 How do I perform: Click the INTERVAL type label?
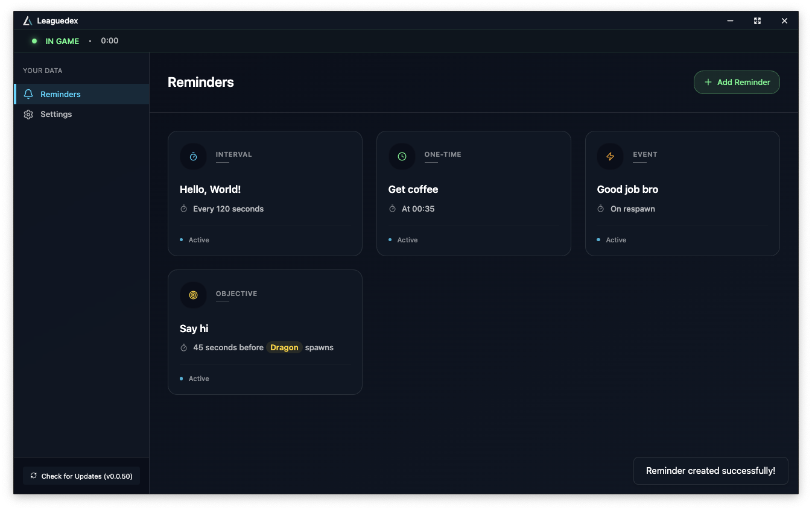(x=234, y=154)
